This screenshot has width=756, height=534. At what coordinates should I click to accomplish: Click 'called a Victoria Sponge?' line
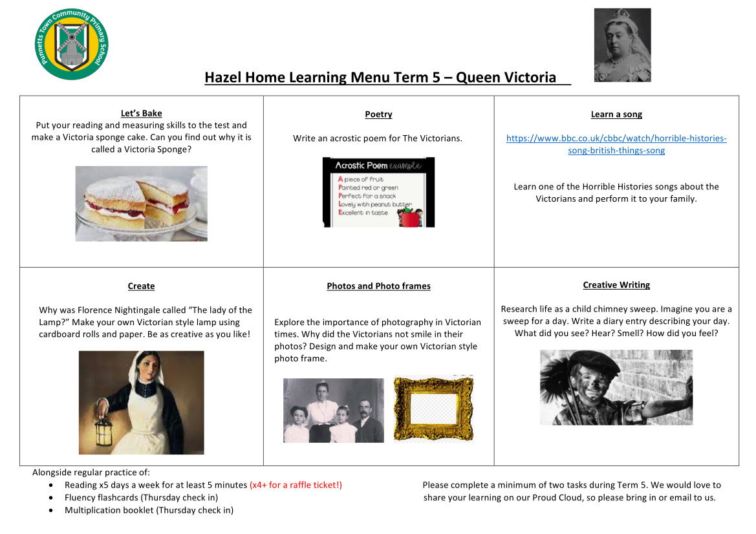141,149
